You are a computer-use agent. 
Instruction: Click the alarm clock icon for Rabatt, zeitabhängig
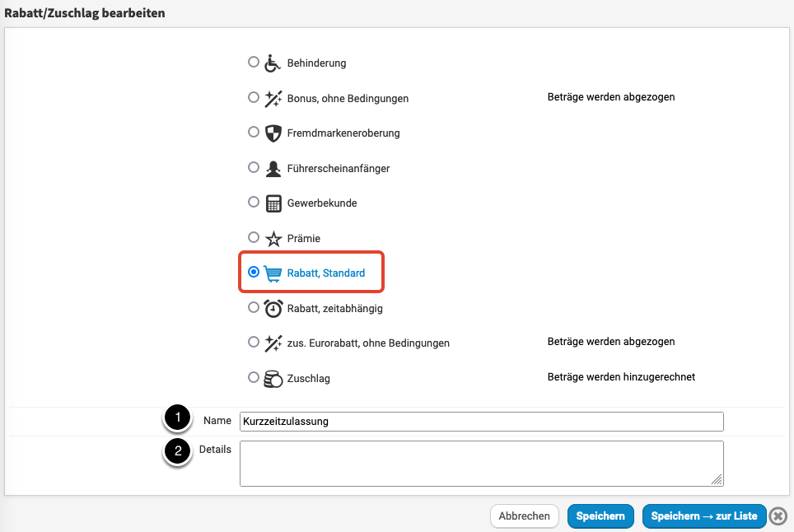click(273, 308)
